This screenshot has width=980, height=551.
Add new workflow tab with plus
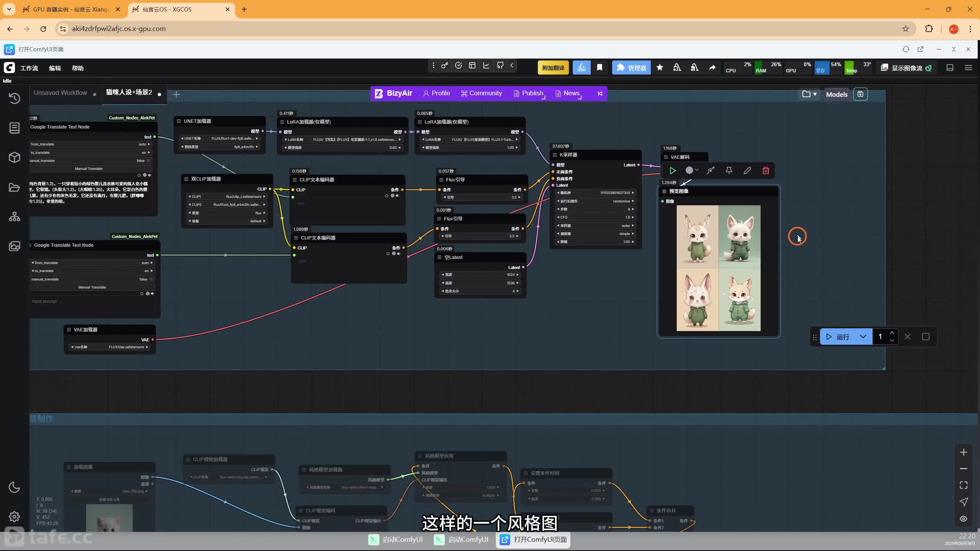coord(176,95)
